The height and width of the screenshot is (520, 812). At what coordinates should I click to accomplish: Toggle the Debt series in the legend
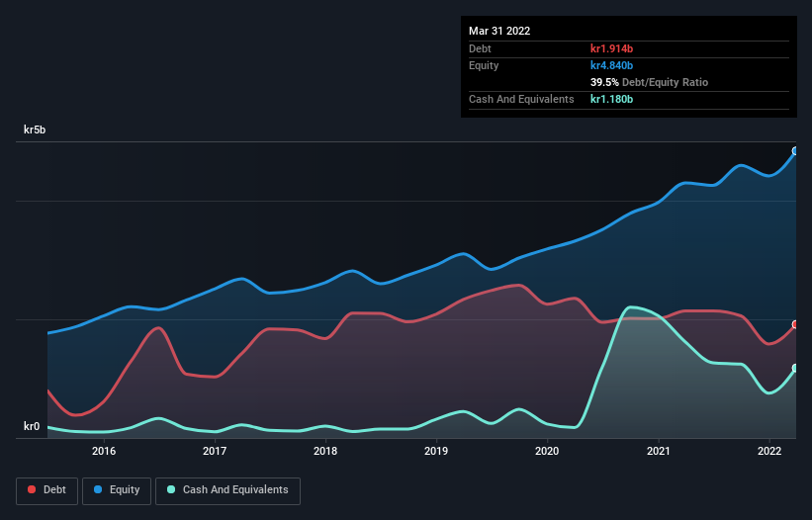point(47,490)
